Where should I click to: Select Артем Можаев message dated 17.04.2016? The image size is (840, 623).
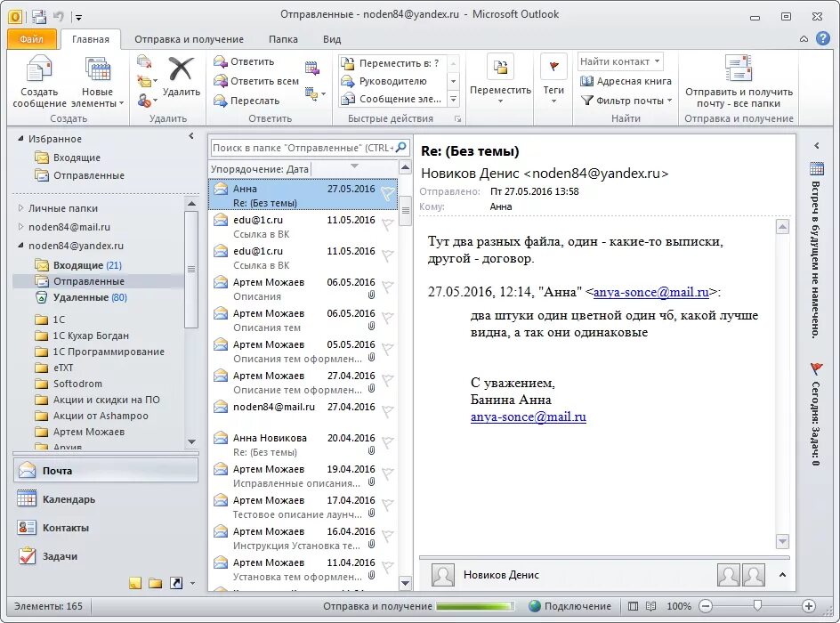[303, 506]
